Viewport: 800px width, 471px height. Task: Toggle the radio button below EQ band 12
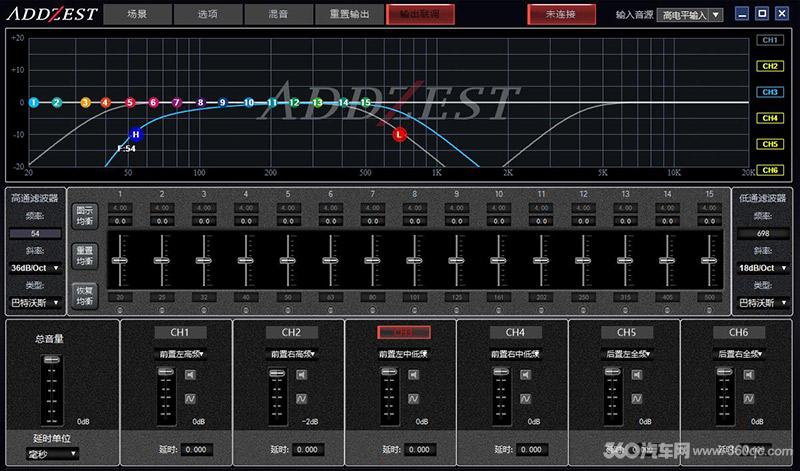[583, 310]
